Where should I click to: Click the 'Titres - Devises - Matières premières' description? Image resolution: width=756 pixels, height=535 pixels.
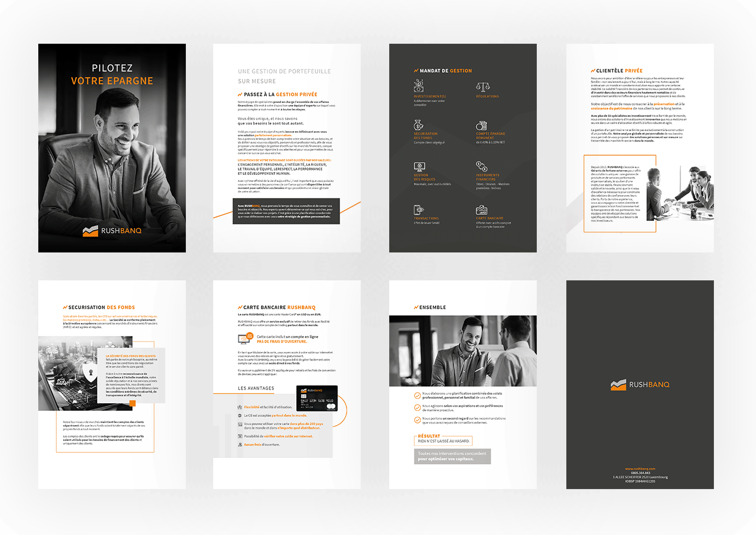pyautogui.click(x=493, y=186)
